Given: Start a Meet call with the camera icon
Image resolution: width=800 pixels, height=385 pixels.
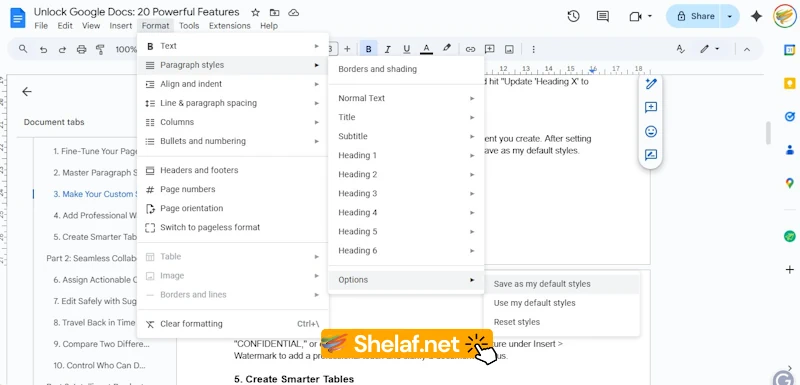Looking at the screenshot, I should 635,17.
